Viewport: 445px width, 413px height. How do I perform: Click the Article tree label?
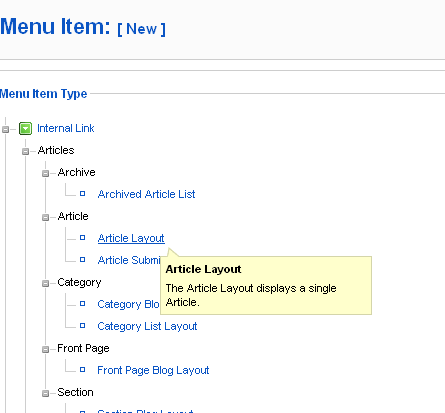click(x=73, y=216)
